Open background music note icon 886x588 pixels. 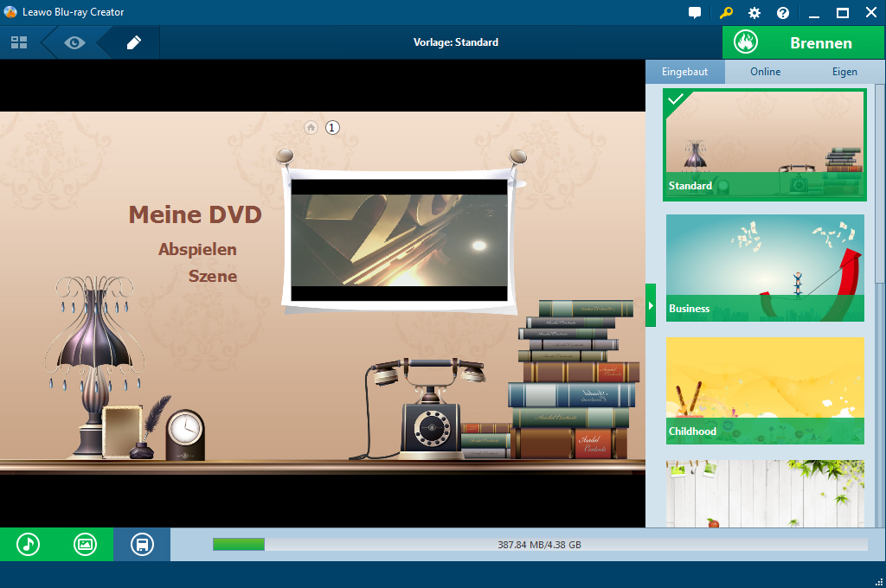point(29,544)
